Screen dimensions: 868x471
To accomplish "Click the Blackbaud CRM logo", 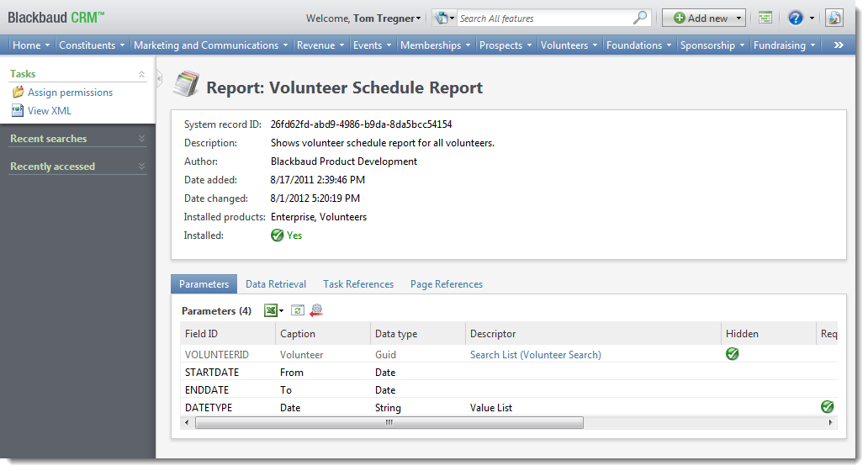I will pyautogui.click(x=56, y=18).
